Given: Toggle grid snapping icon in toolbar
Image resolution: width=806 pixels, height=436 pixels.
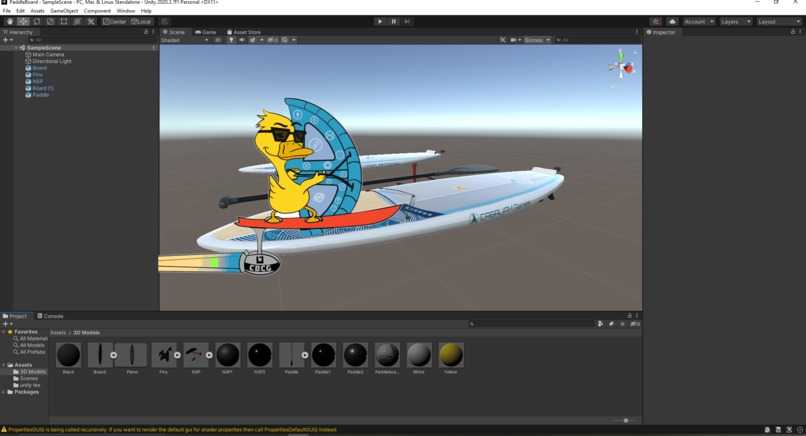Looking at the screenshot, I should 164,22.
